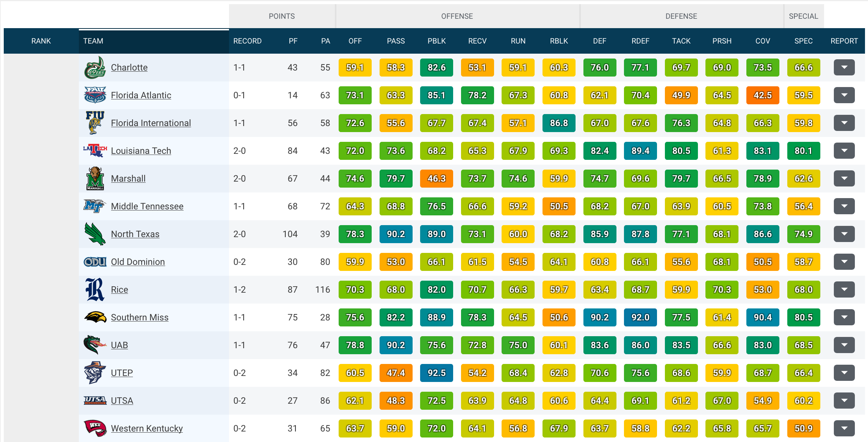The width and height of the screenshot is (868, 442).
Task: Click the Louisiana Tech logo
Action: tap(95, 150)
